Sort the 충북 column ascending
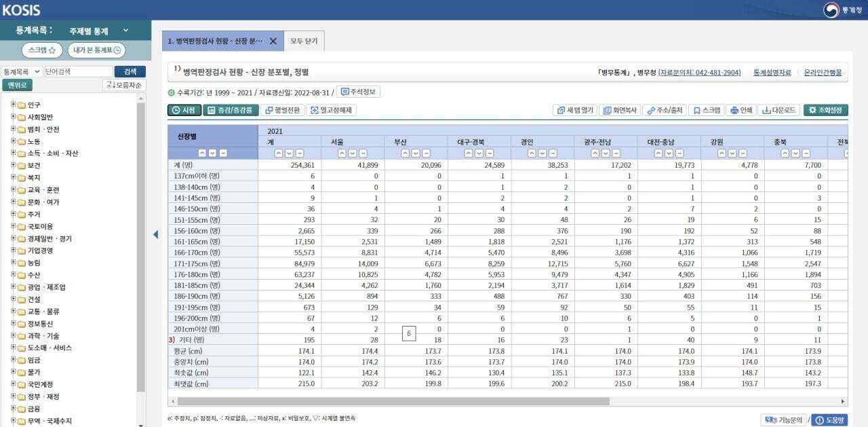The image size is (868, 427). coord(785,153)
